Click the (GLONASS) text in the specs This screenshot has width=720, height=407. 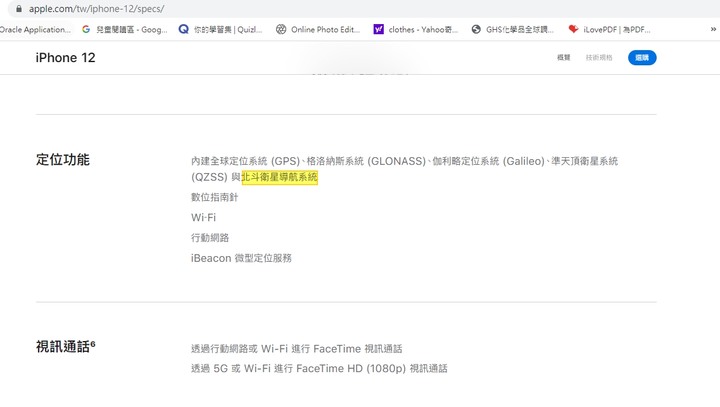click(x=397, y=161)
